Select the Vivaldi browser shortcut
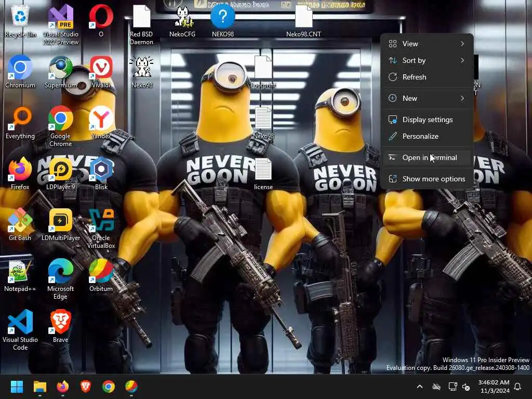This screenshot has width=532, height=399. (x=101, y=72)
